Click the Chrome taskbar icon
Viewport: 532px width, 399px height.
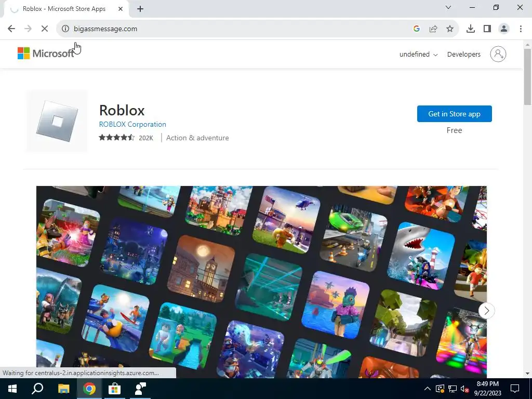(89, 389)
